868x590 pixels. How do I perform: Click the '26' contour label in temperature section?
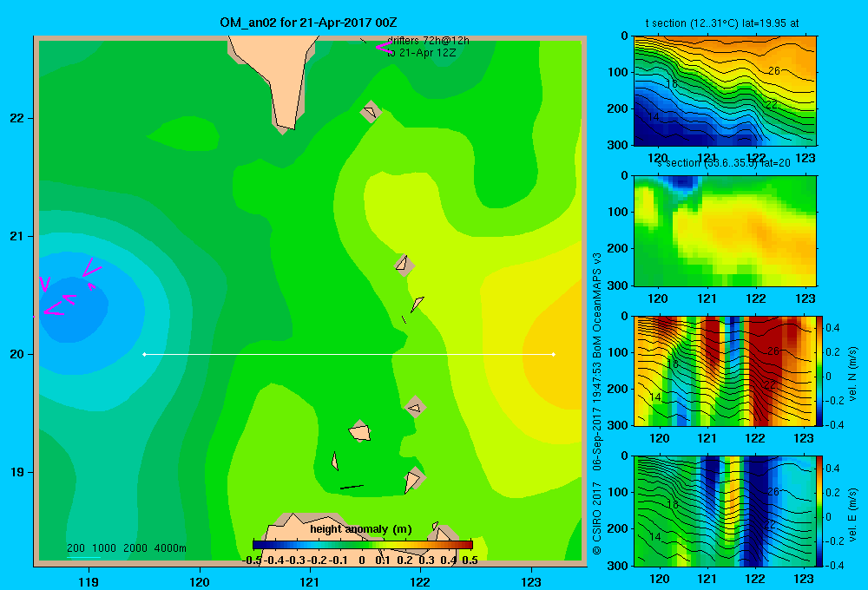(774, 71)
